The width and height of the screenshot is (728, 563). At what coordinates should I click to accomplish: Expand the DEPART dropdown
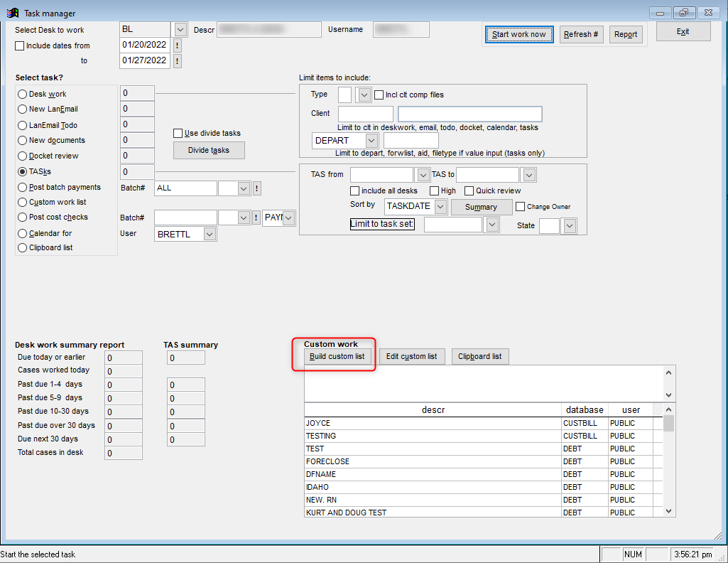point(371,140)
